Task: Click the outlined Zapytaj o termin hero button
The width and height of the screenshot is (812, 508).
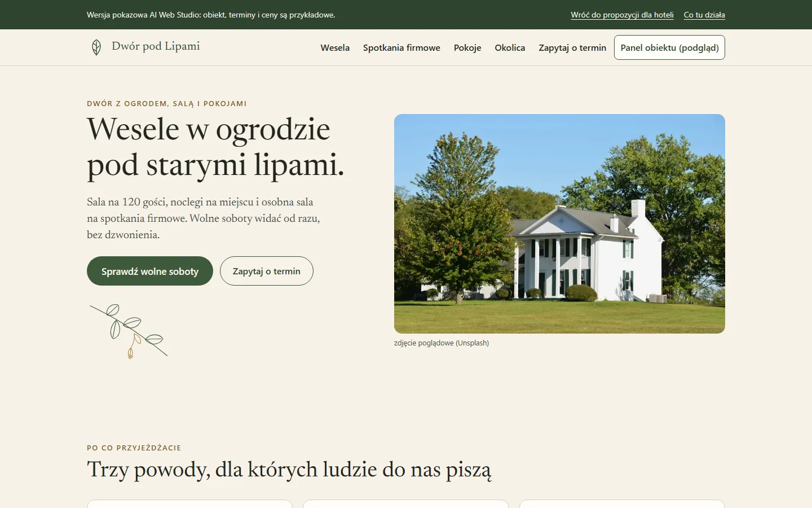Action: (x=266, y=271)
